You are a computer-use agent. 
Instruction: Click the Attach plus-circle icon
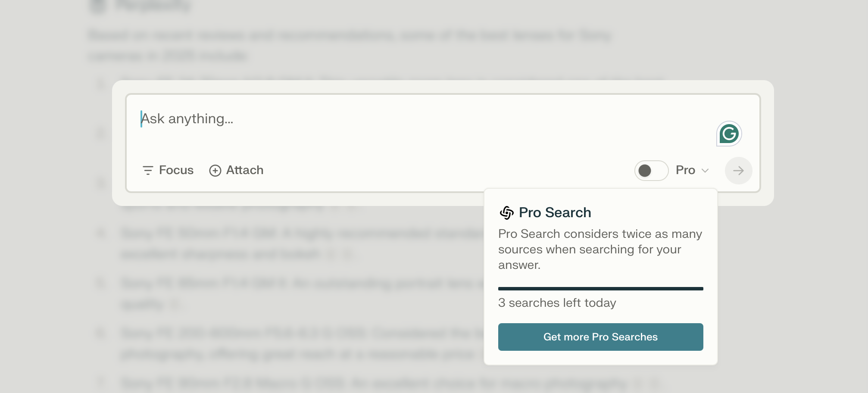pyautogui.click(x=215, y=171)
